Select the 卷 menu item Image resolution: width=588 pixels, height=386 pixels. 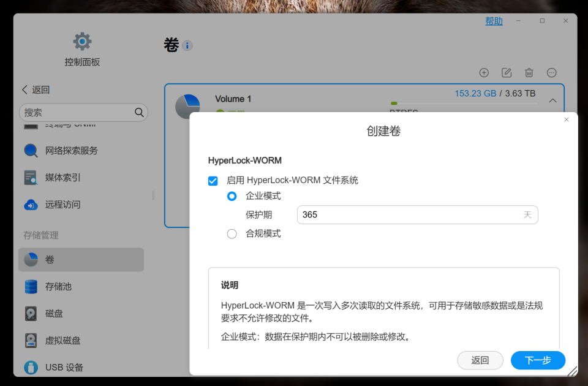tap(81, 260)
